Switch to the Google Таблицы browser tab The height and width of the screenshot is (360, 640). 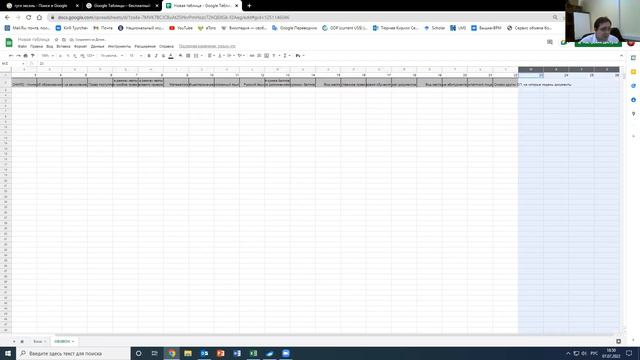point(121,6)
